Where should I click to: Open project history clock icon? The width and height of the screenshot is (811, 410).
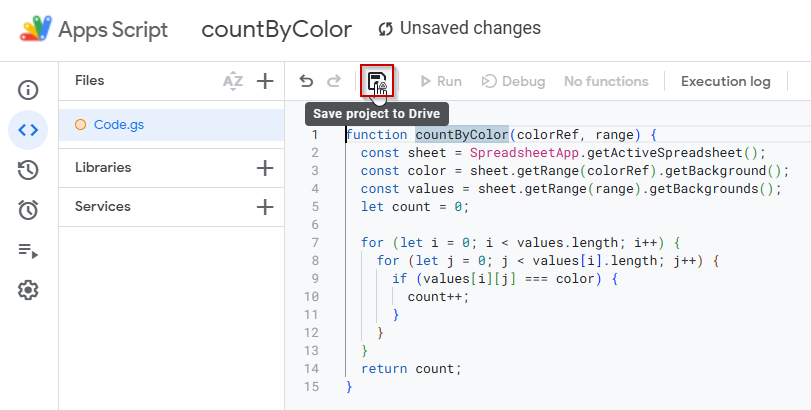(28, 170)
